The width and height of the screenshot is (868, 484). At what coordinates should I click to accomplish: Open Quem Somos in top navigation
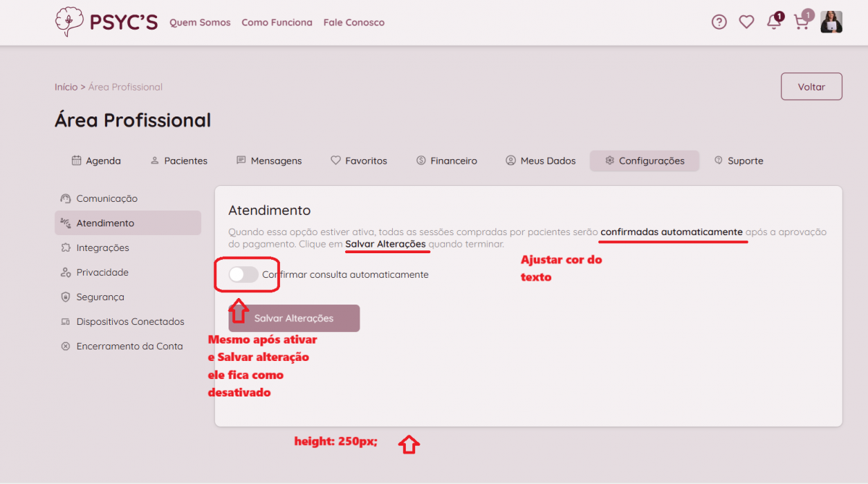pos(200,22)
